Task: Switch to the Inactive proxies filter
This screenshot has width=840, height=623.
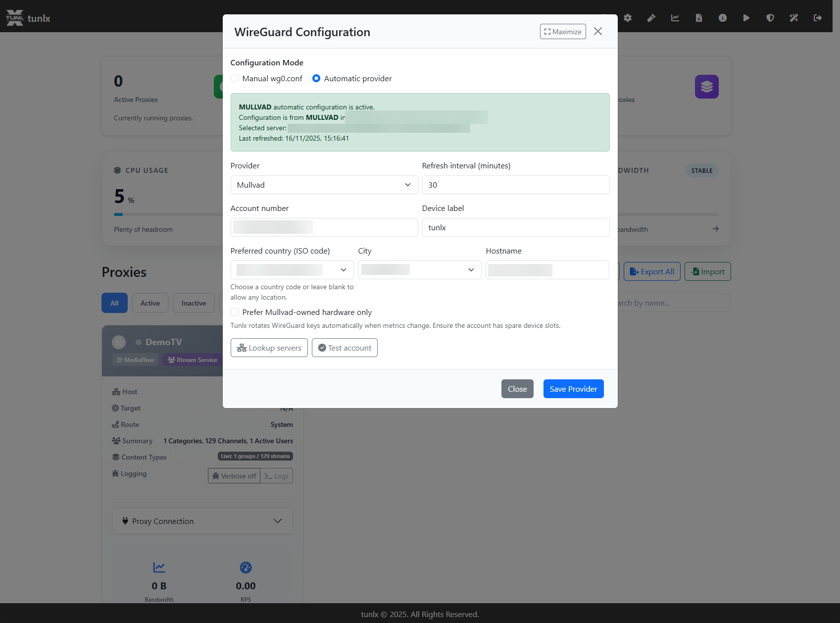Action: click(x=194, y=303)
